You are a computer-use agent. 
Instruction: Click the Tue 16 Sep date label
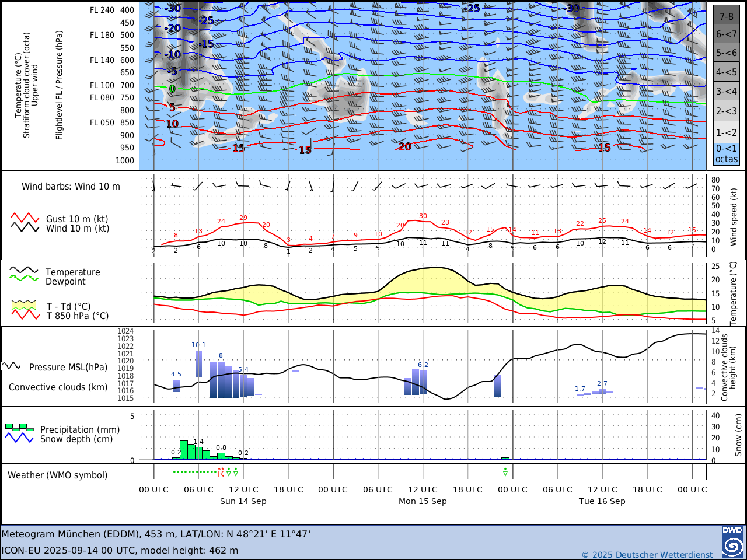602,501
